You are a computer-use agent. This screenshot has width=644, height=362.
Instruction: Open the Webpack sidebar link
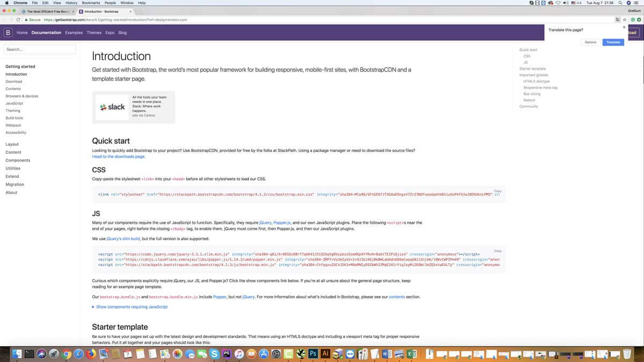13,125
